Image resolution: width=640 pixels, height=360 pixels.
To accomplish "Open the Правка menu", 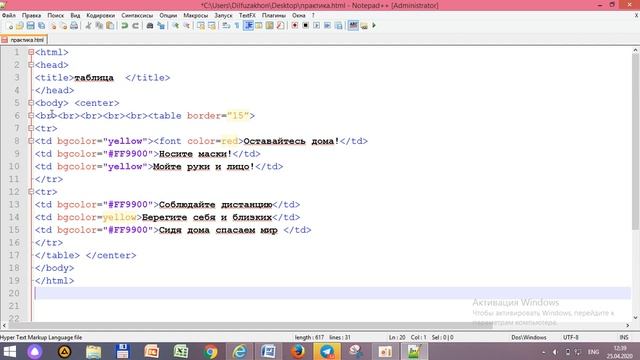I will click(x=31, y=15).
